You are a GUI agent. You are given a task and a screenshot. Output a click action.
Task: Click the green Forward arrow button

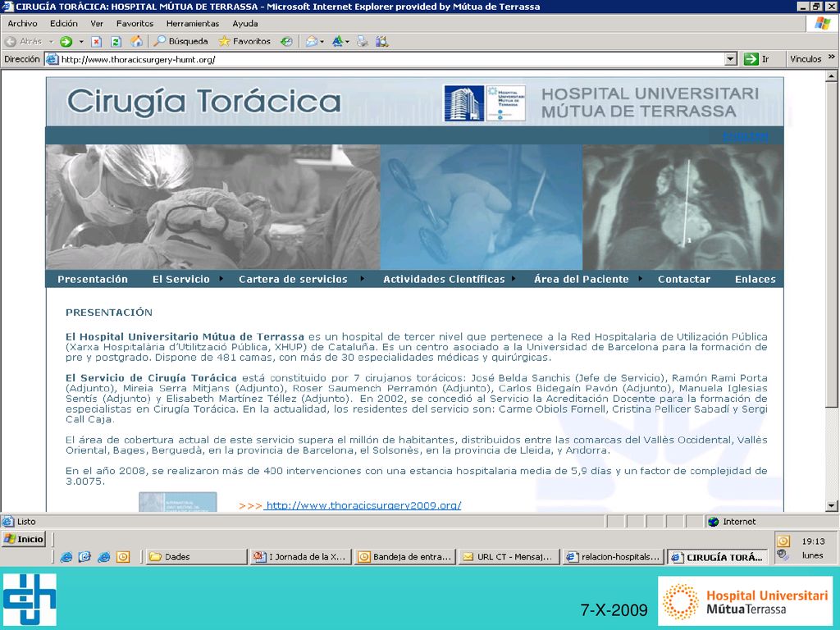coord(66,41)
